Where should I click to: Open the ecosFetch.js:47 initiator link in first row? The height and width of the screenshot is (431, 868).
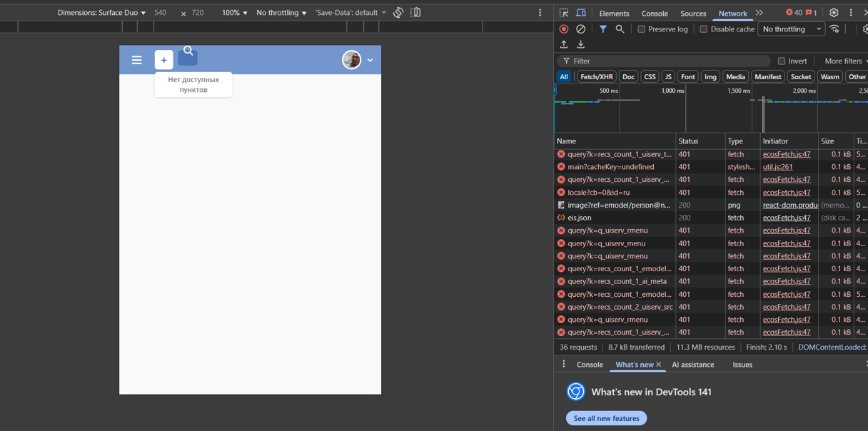click(x=786, y=154)
